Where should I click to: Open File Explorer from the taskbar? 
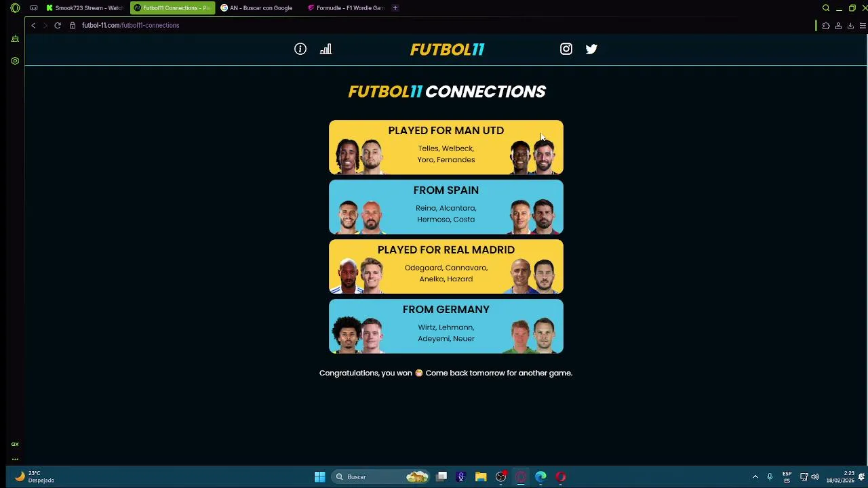[481, 476]
